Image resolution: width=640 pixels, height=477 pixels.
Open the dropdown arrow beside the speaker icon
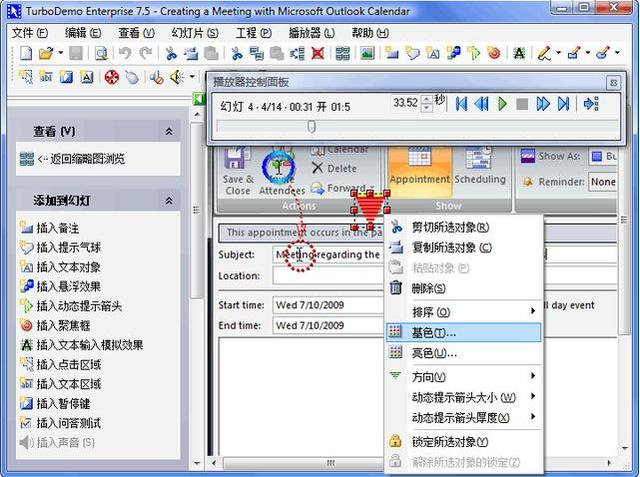click(x=192, y=76)
